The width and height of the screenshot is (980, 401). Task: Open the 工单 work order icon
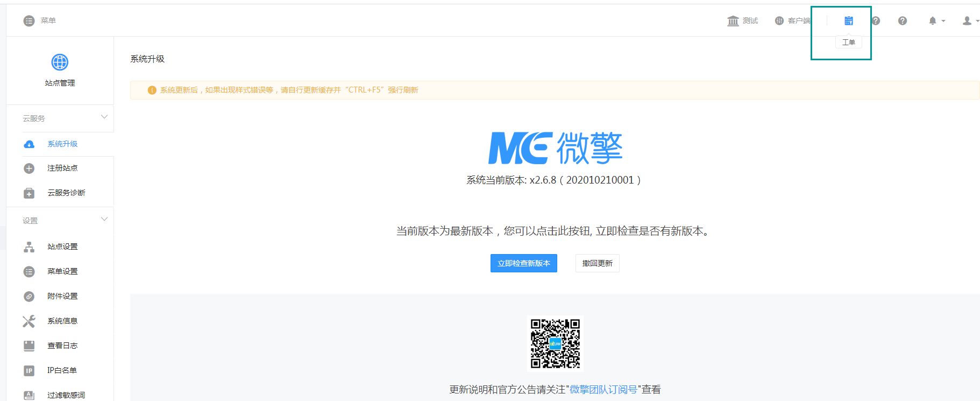849,20
